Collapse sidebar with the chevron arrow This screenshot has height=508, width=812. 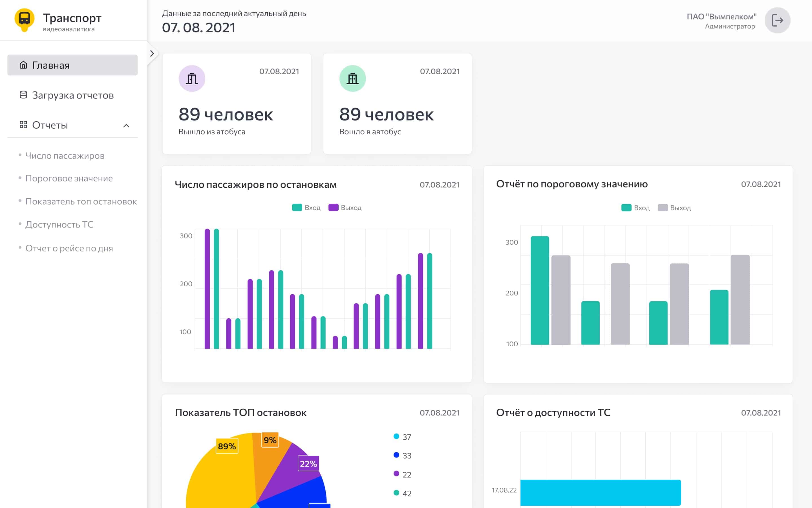152,53
